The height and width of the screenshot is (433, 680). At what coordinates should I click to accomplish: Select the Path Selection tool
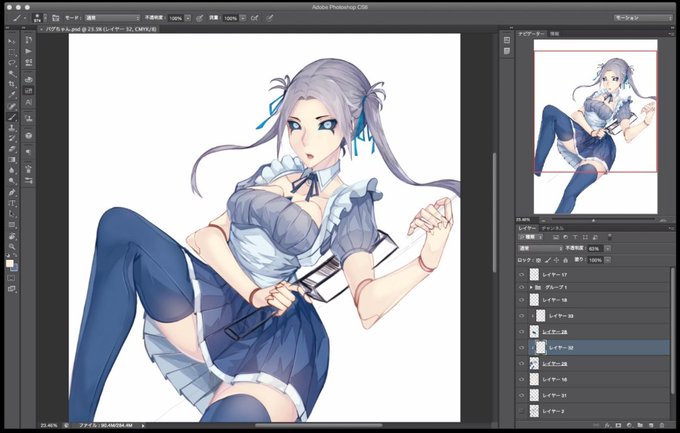pos(12,214)
